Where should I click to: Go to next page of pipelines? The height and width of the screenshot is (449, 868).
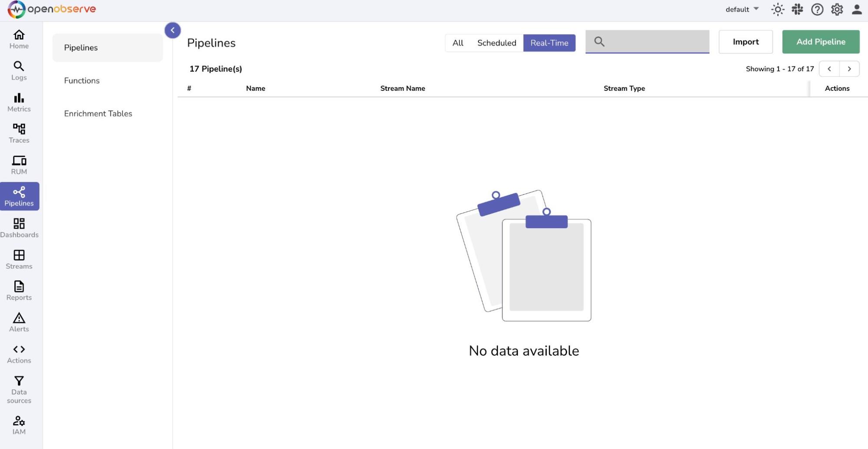[x=849, y=69]
